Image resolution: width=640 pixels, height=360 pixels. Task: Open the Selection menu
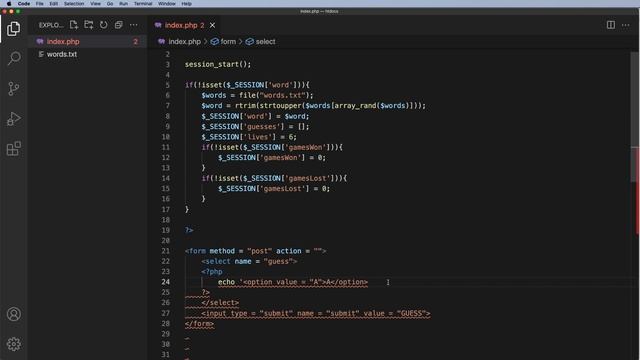point(74,4)
